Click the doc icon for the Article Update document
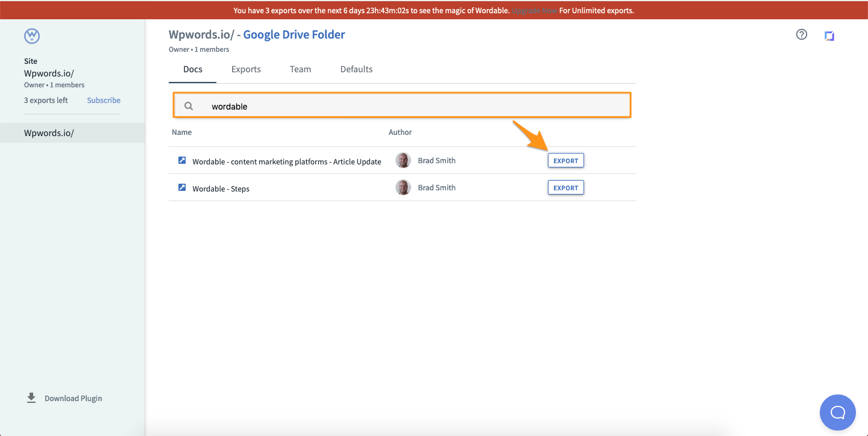 pyautogui.click(x=182, y=161)
